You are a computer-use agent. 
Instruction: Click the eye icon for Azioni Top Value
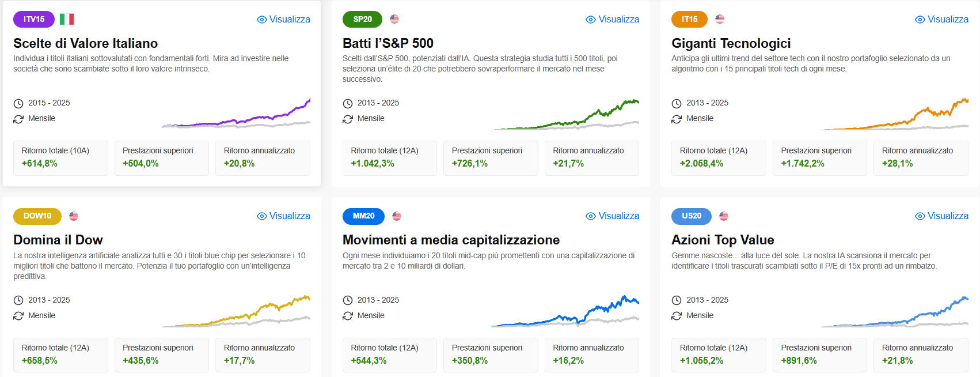click(920, 216)
